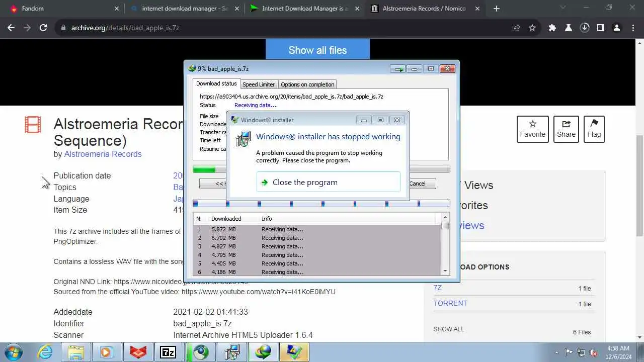Bookmark this page with the star icon

[x=532, y=28]
